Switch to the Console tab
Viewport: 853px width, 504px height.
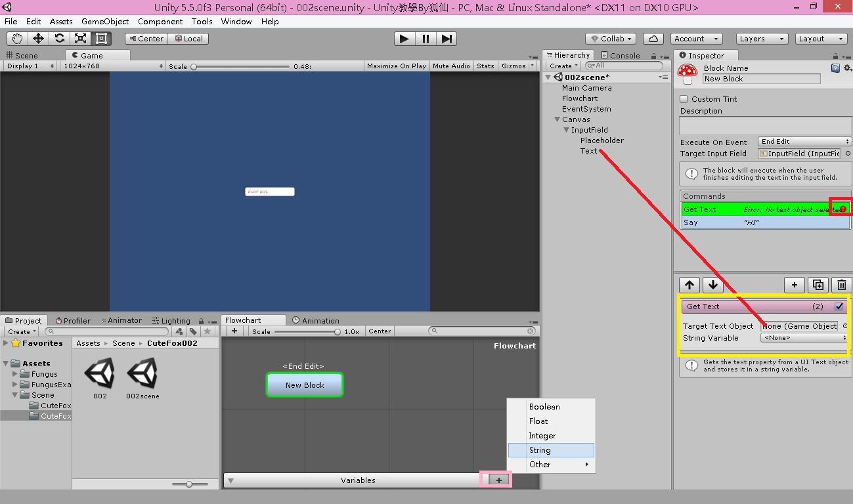(x=621, y=56)
